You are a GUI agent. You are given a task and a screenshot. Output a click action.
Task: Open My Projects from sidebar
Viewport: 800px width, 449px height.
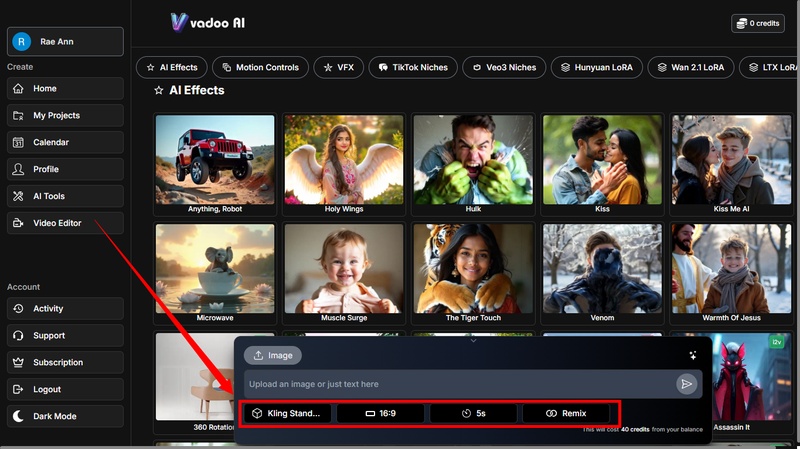click(65, 115)
